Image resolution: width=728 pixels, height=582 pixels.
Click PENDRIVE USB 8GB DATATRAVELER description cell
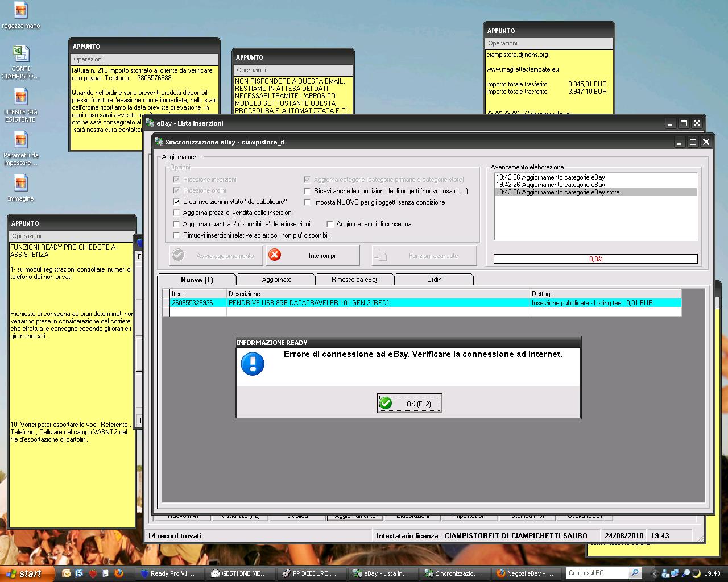pos(378,303)
